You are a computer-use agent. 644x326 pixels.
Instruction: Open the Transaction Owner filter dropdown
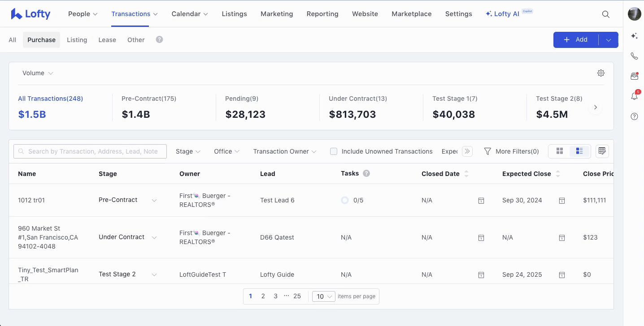[285, 151]
